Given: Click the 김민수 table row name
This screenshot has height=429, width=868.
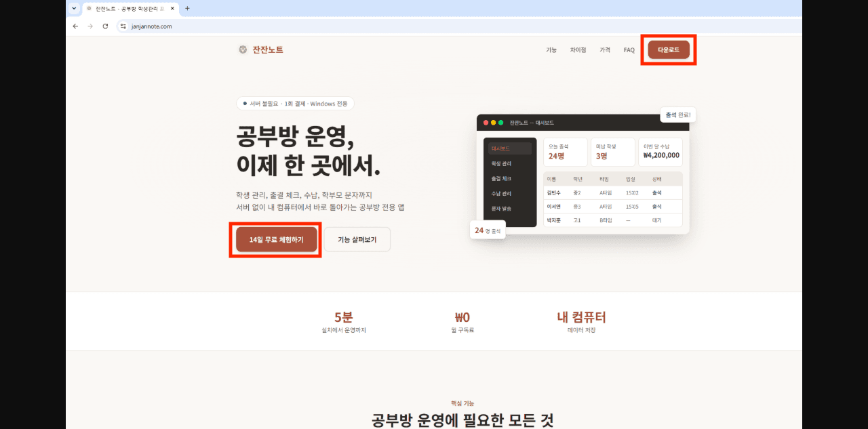Looking at the screenshot, I should [555, 192].
